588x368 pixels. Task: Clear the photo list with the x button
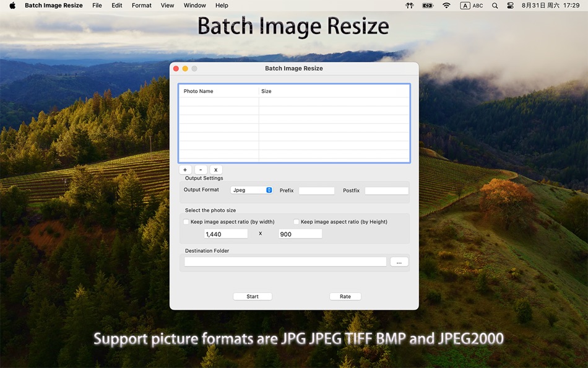pos(215,169)
